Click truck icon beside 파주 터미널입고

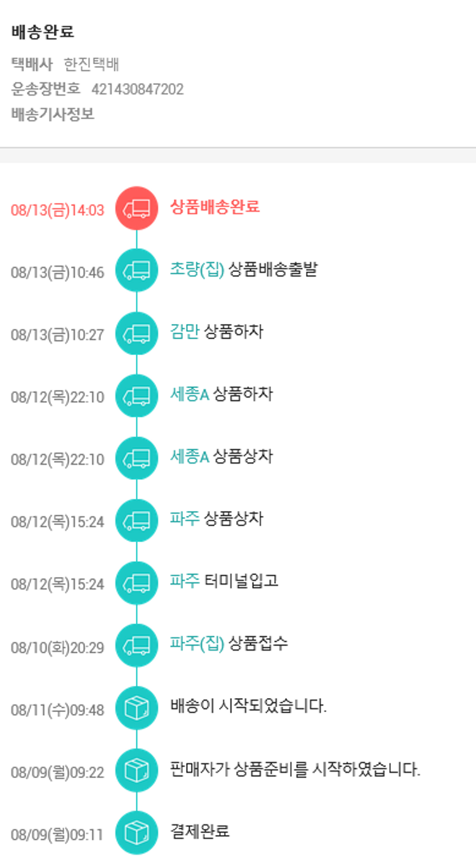point(136,583)
